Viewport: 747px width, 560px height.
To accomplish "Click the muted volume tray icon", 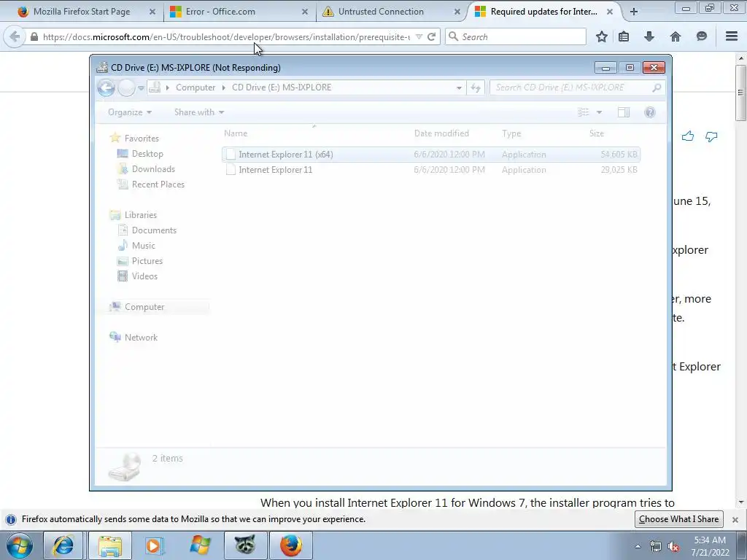I will pyautogui.click(x=673, y=547).
